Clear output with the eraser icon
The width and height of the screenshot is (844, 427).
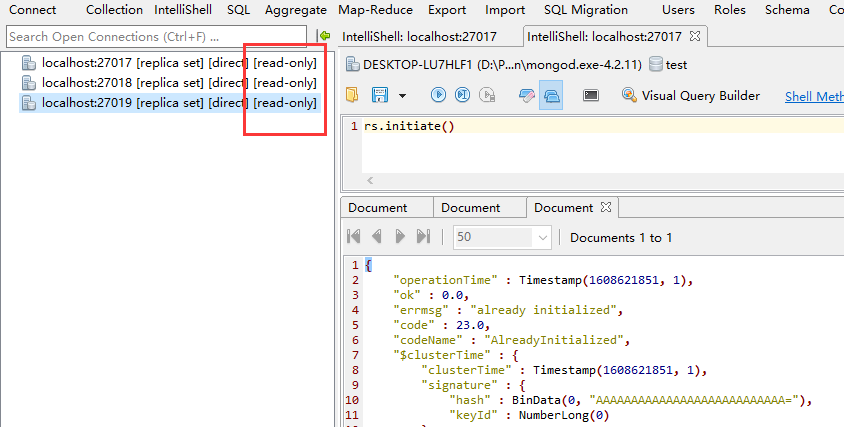526,95
